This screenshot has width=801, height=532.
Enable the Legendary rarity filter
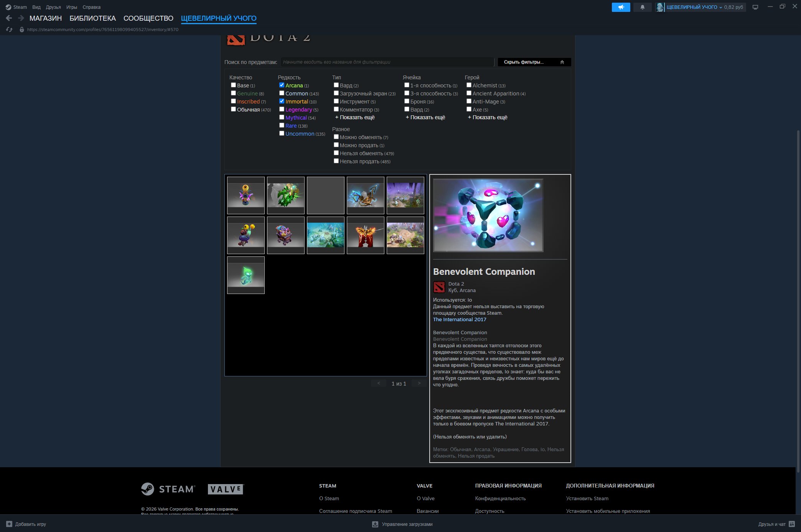(x=282, y=109)
